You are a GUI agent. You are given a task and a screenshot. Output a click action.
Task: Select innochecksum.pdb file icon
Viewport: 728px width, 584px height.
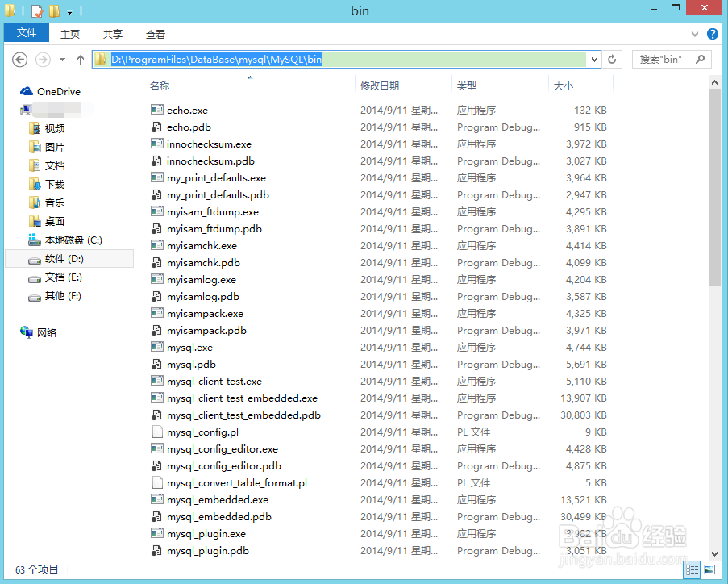[x=157, y=161]
